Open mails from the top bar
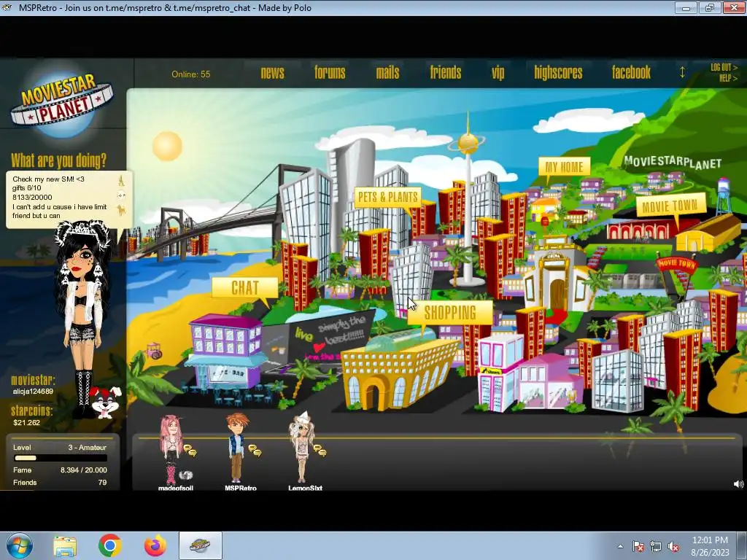 coord(387,72)
